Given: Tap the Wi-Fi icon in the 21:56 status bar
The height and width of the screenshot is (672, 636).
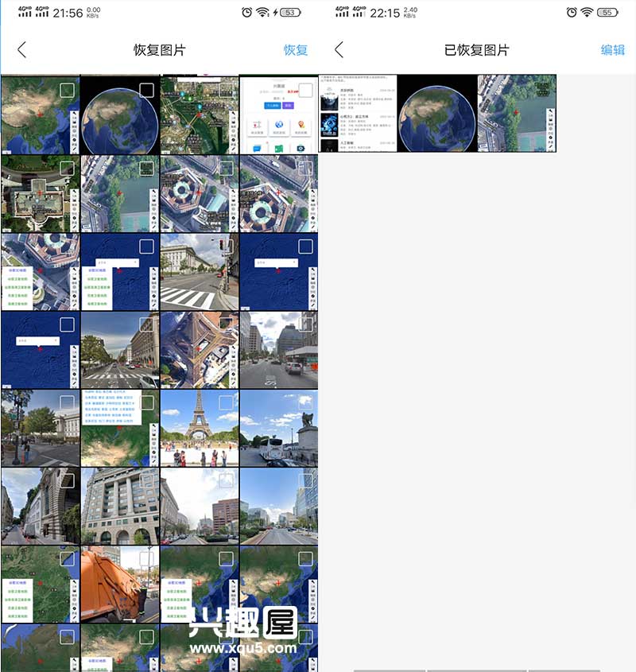Looking at the screenshot, I should pyautogui.click(x=262, y=13).
